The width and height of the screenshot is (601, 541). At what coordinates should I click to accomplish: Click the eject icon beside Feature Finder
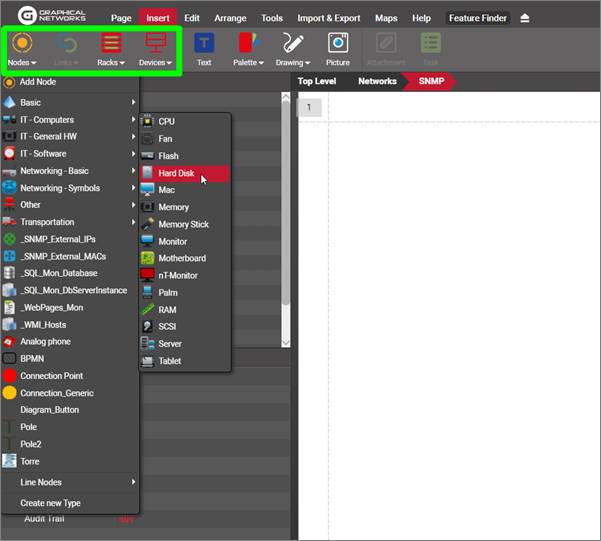tap(525, 18)
